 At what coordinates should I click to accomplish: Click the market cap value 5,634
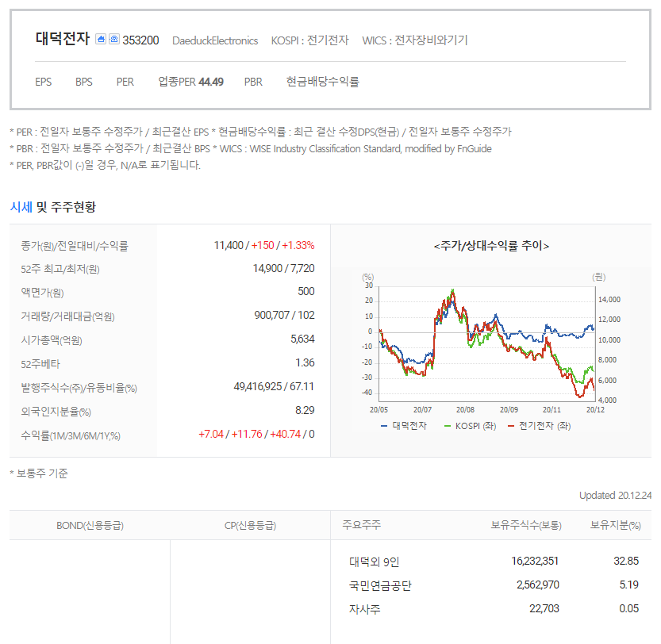[302, 339]
